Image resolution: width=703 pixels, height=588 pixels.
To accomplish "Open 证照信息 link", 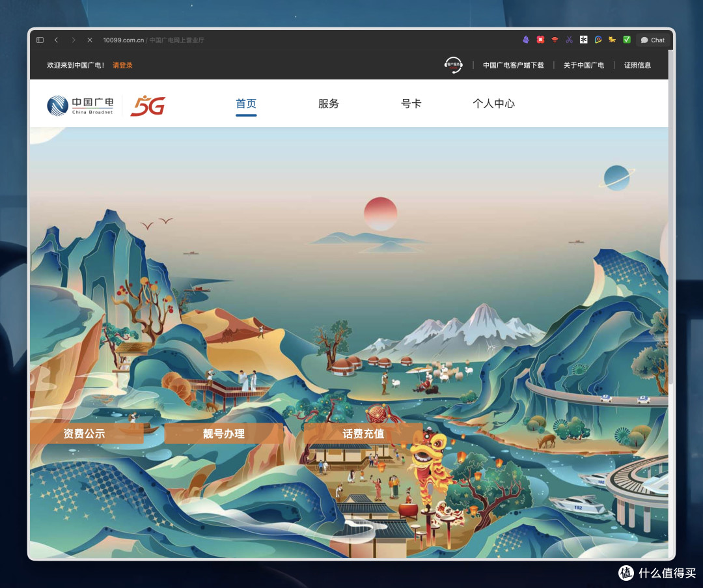I will point(637,65).
